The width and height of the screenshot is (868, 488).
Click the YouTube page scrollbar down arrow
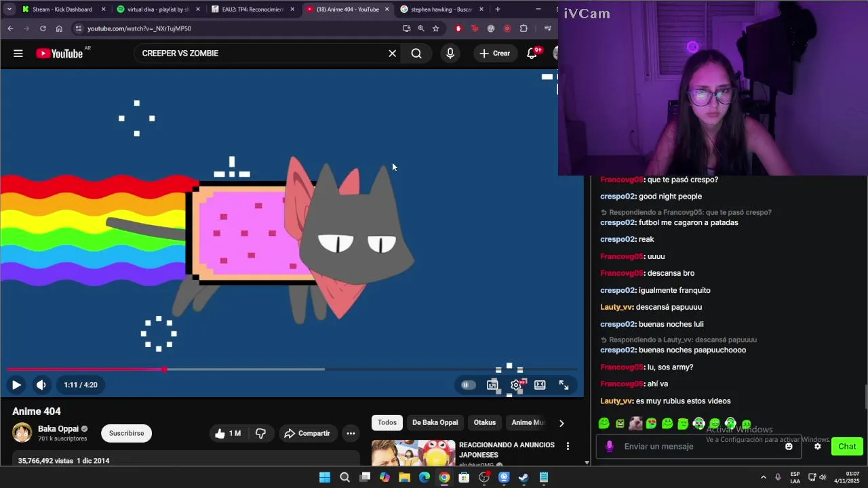coord(587,462)
